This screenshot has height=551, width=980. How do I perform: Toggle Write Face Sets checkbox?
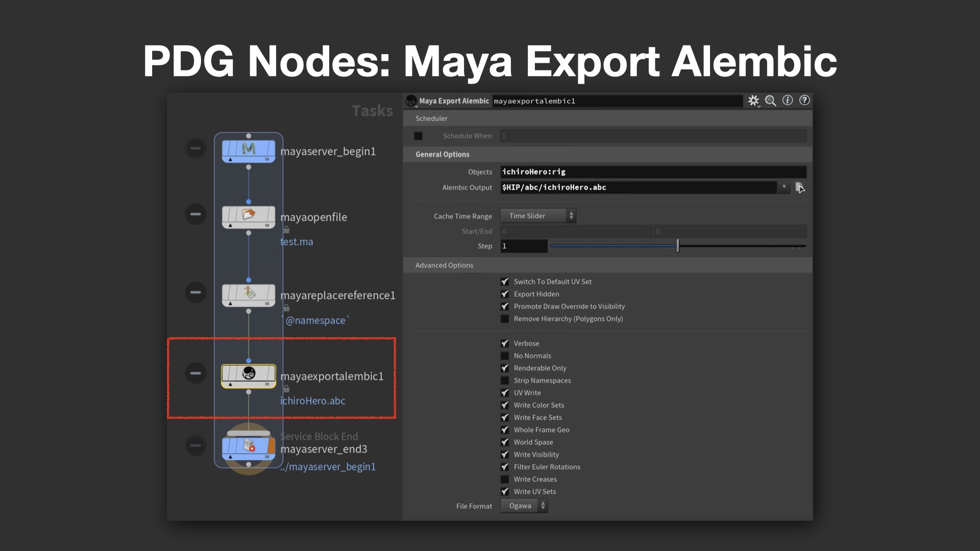click(x=505, y=417)
